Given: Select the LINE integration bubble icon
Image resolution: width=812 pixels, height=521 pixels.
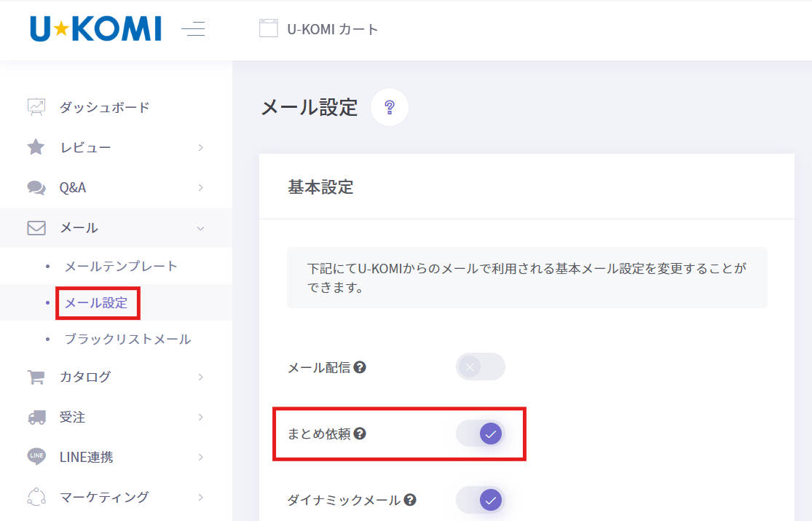Looking at the screenshot, I should pos(36,457).
